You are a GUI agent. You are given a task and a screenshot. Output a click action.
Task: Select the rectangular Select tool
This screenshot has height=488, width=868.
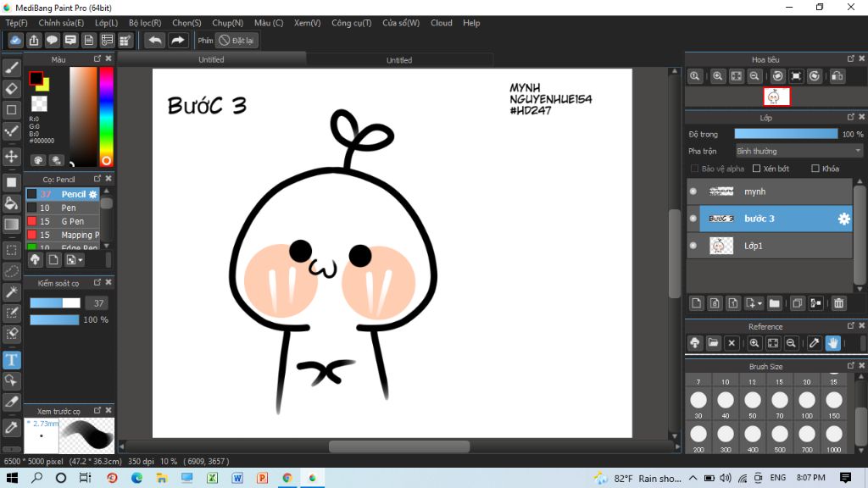tap(12, 250)
